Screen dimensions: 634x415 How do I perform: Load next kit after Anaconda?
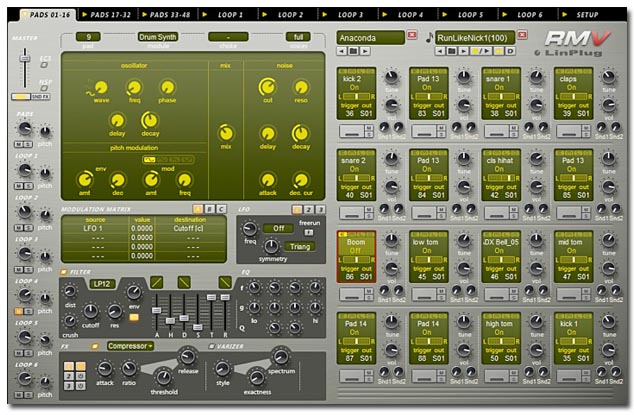tap(365, 51)
